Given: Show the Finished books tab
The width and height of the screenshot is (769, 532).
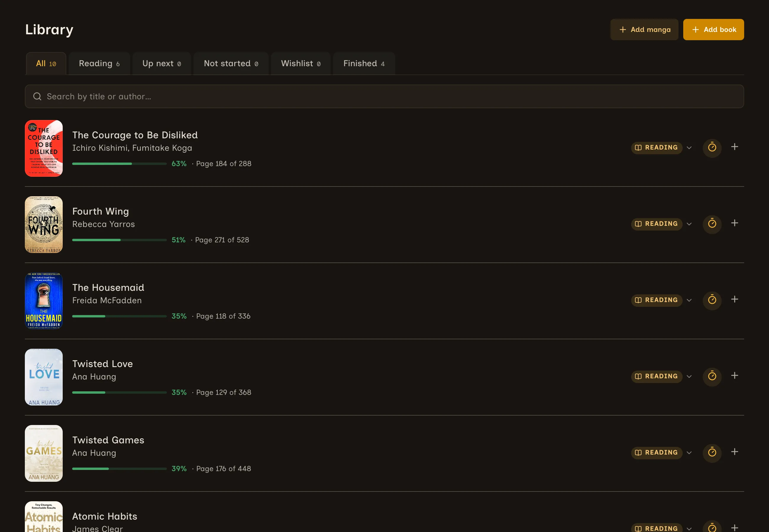Looking at the screenshot, I should 364,63.
